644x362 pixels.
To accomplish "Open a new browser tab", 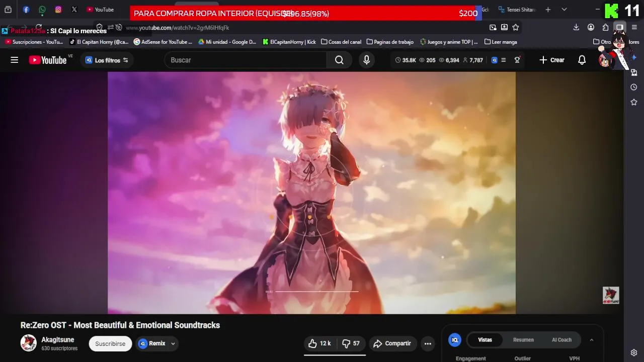I will pos(548,10).
